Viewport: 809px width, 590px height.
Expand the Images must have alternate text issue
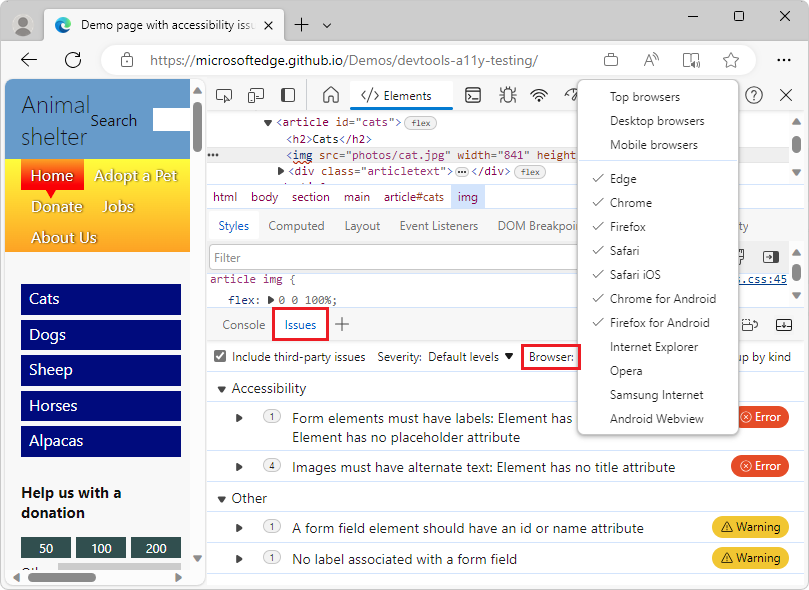point(239,466)
